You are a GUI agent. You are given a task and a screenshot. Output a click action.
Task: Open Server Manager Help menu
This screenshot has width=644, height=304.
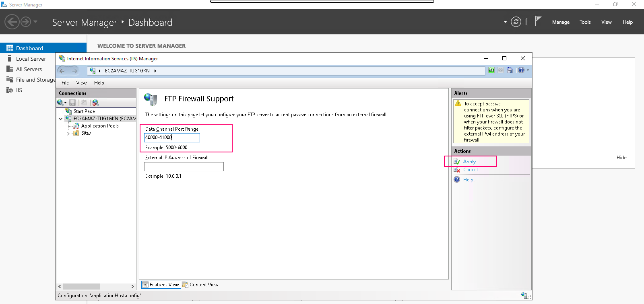(628, 22)
